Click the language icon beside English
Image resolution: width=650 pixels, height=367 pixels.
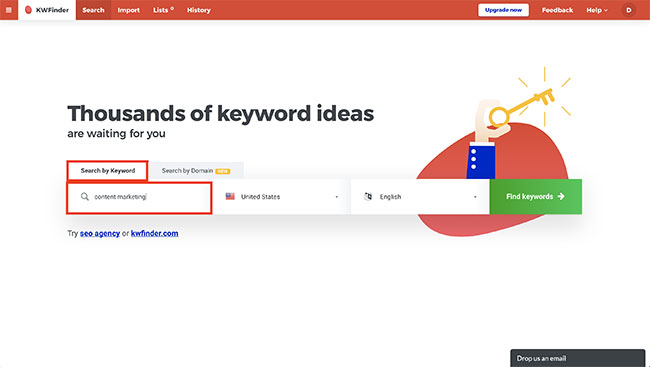pos(368,197)
